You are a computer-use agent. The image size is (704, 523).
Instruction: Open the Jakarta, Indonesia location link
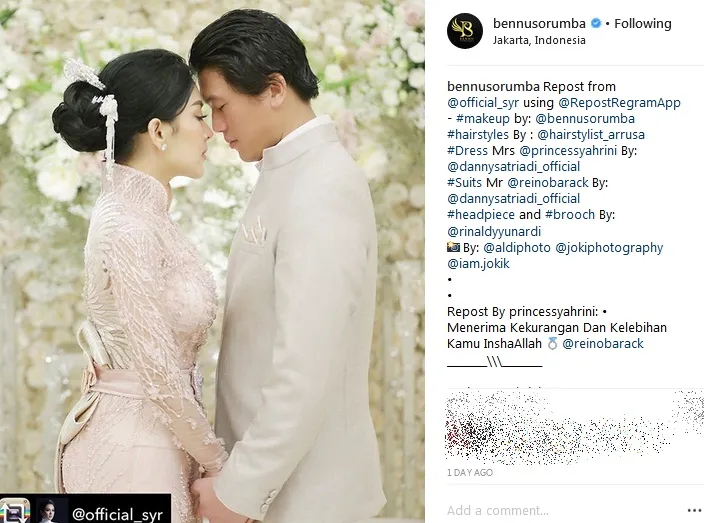pyautogui.click(x=539, y=40)
